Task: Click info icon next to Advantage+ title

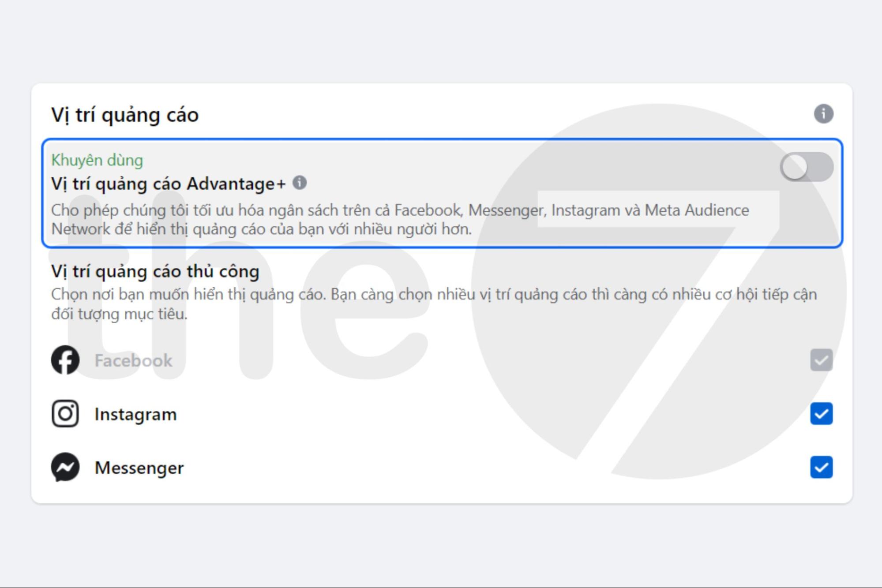Action: point(300,183)
